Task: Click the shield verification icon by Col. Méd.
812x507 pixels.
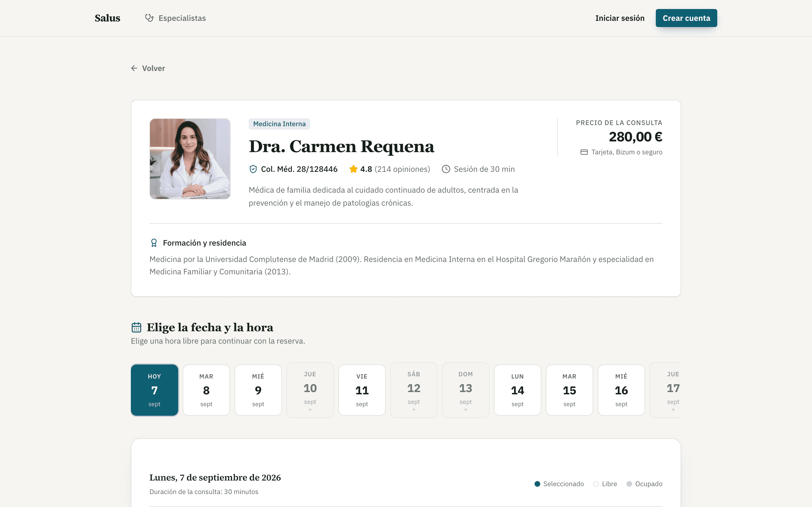Action: [253, 169]
